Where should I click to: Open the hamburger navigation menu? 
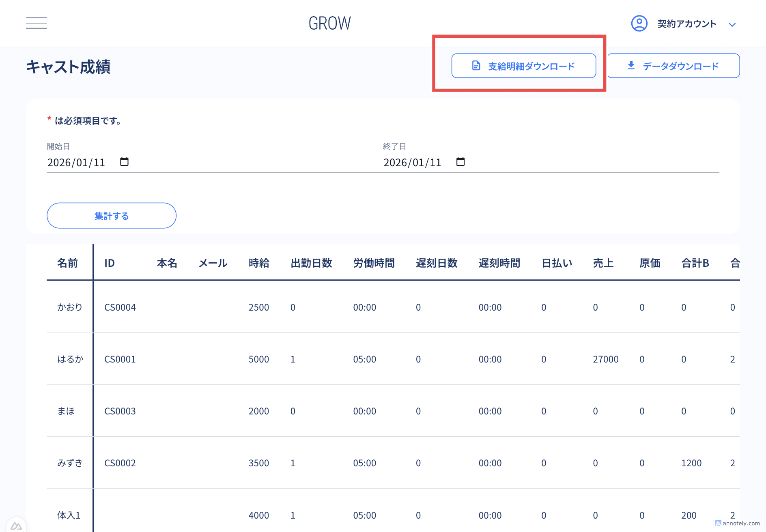36,23
